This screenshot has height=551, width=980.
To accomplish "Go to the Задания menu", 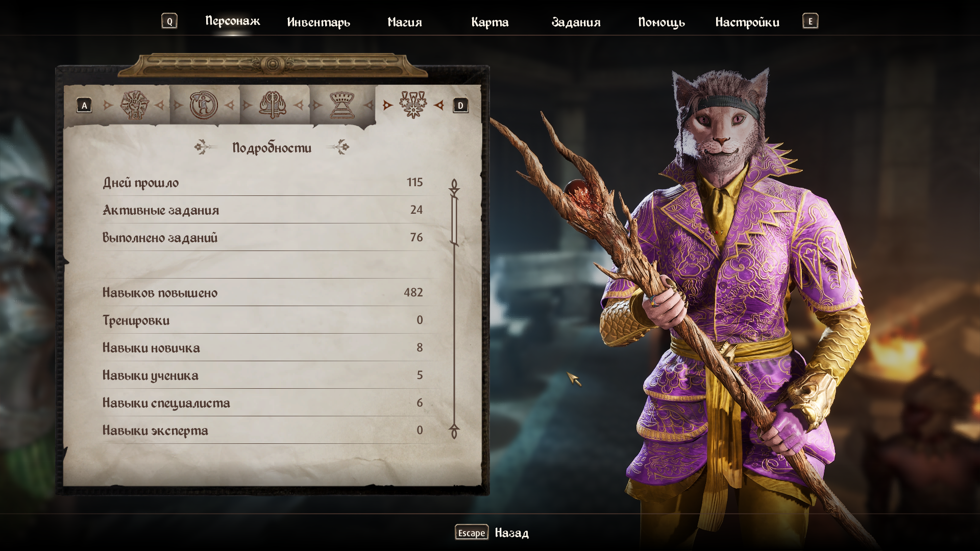I will (576, 22).
